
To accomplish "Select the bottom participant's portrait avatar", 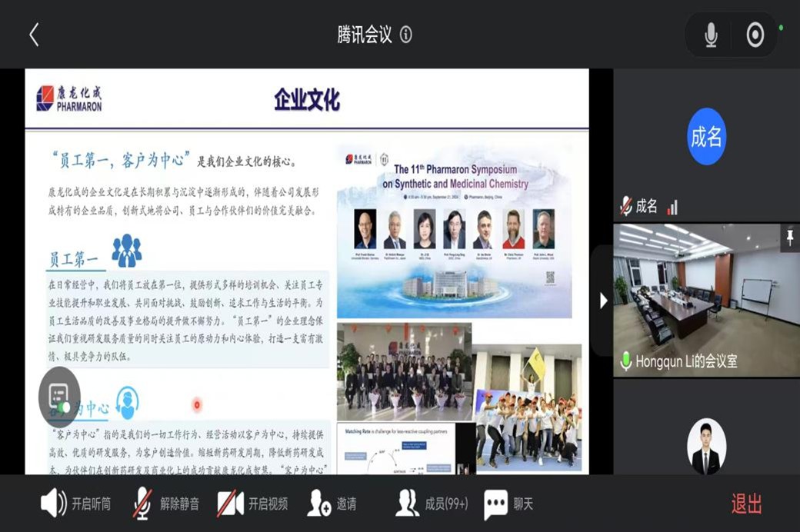I will click(x=706, y=447).
